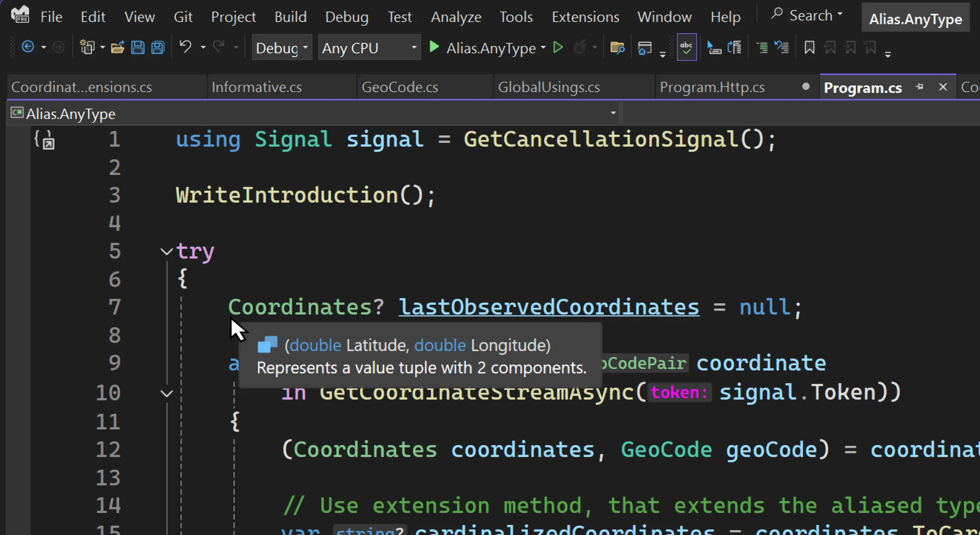Click GetCancellationSignal on line 1
This screenshot has width=980, height=535.
tap(602, 139)
